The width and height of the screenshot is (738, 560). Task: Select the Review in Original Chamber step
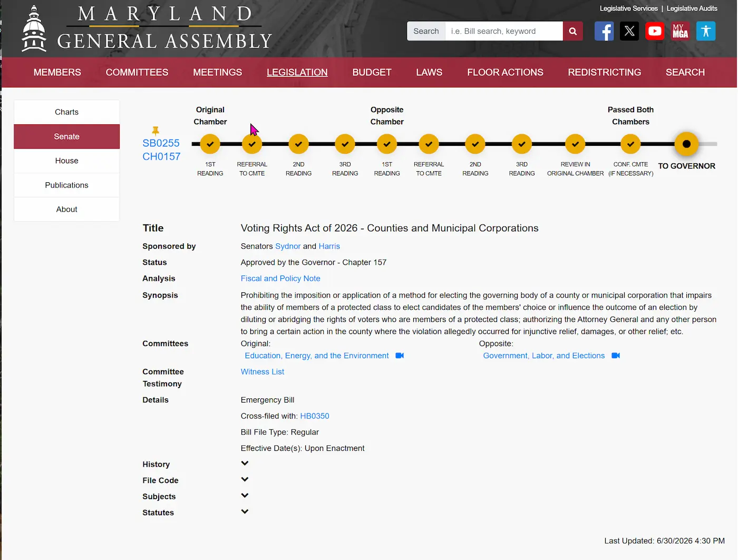576,144
